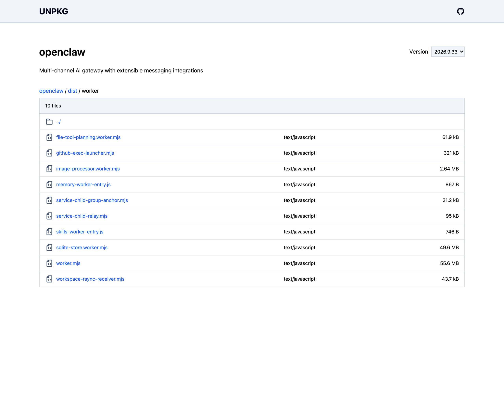Click file icon beside skills-worker-entry.js
Viewport: 504px width, 420px height.
pyautogui.click(x=49, y=232)
